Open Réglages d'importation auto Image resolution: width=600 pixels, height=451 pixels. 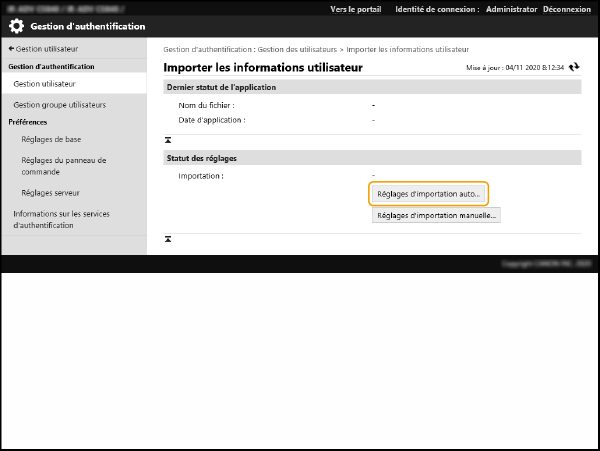(x=428, y=193)
